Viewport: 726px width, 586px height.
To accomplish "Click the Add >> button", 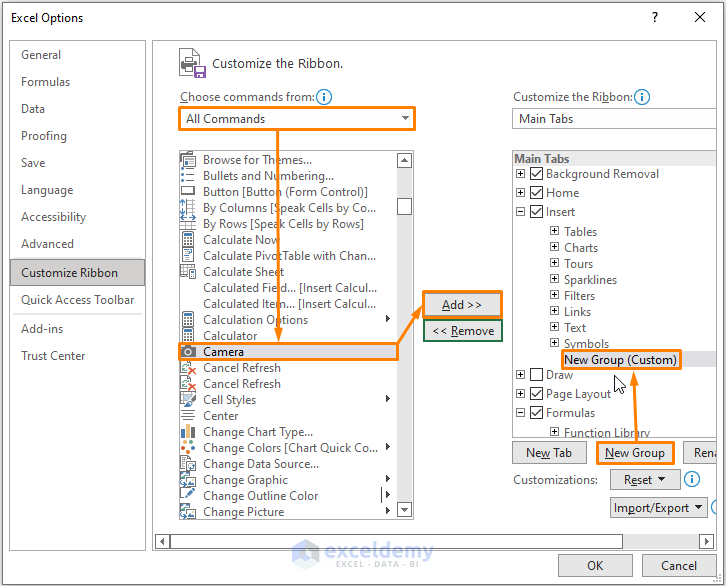I will (462, 305).
